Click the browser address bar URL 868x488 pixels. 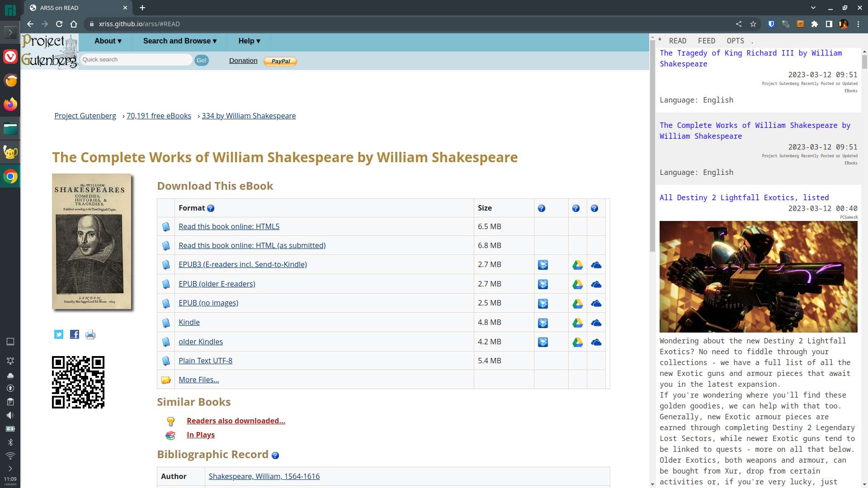(x=139, y=24)
